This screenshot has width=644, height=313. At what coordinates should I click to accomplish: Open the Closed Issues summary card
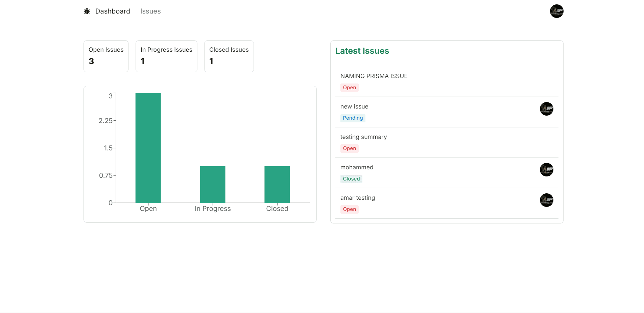pyautogui.click(x=229, y=56)
